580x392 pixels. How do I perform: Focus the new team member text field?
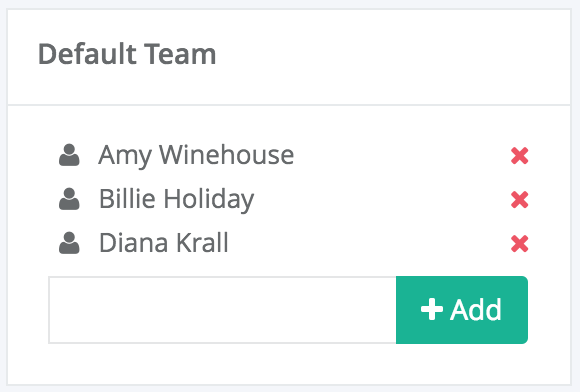coord(222,310)
